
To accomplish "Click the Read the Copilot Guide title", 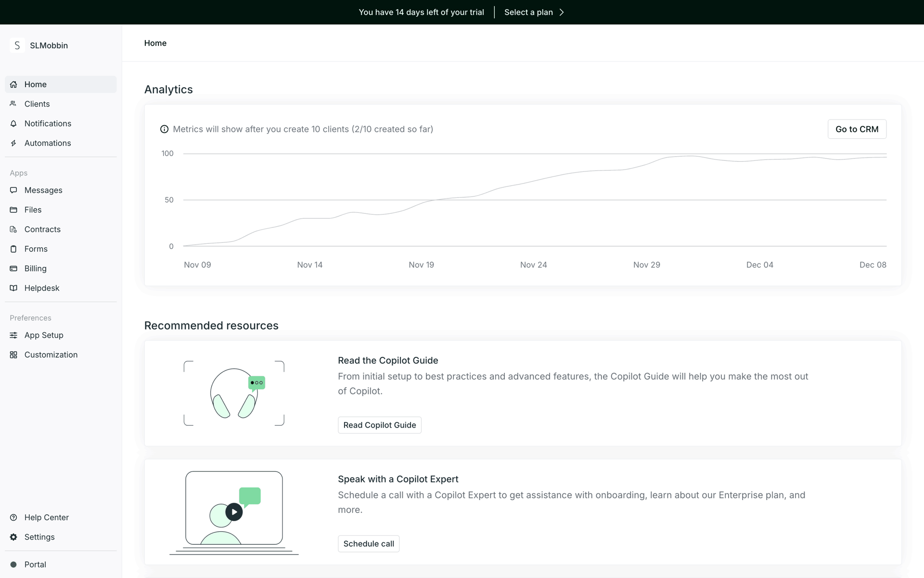I will pyautogui.click(x=388, y=360).
